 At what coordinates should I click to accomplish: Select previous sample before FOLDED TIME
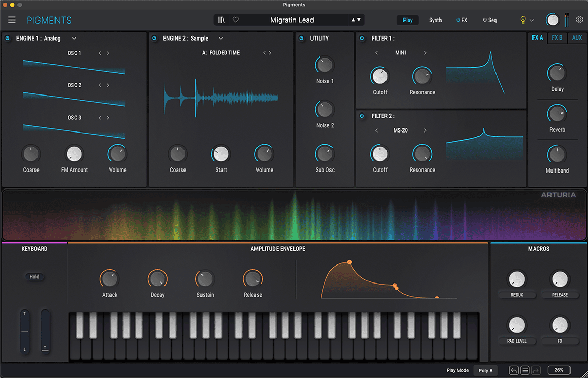point(264,53)
